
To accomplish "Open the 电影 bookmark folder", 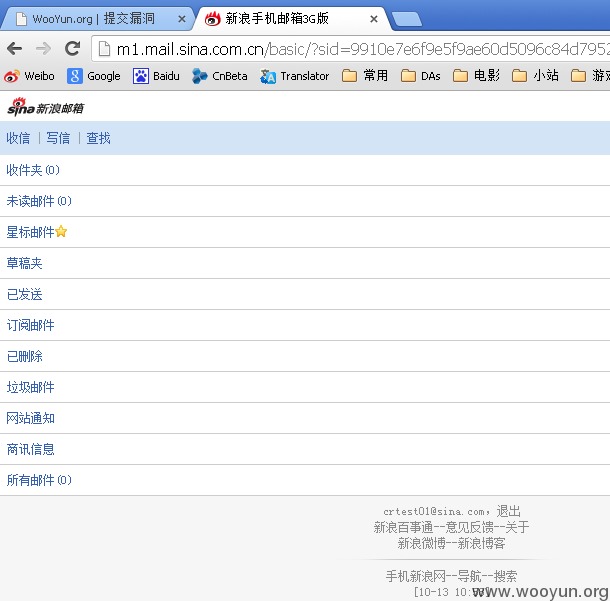I will pyautogui.click(x=476, y=75).
